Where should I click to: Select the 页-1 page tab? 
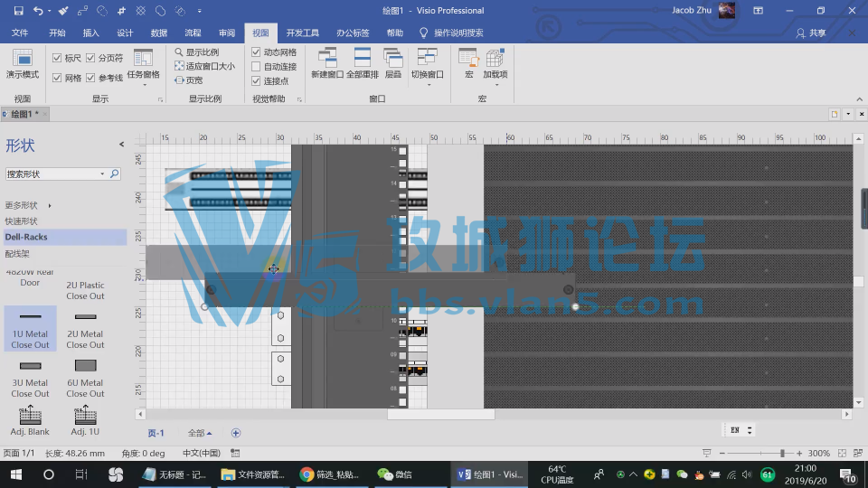156,433
